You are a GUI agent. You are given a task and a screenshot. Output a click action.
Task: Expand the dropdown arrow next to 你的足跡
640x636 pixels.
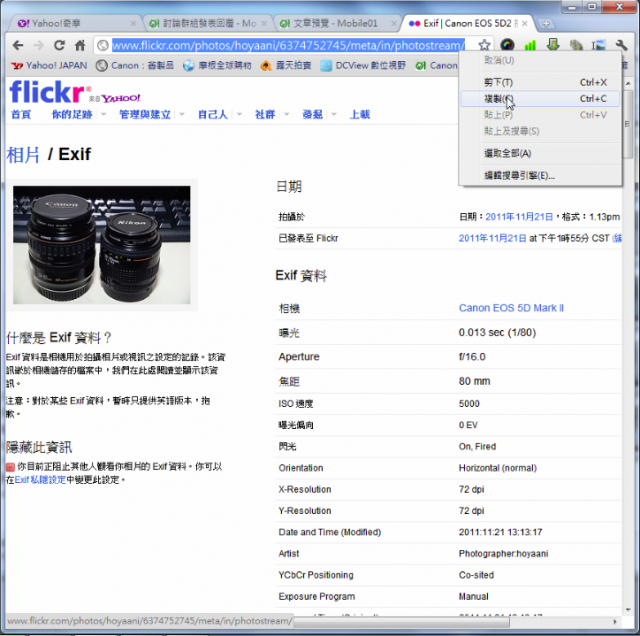click(104, 114)
